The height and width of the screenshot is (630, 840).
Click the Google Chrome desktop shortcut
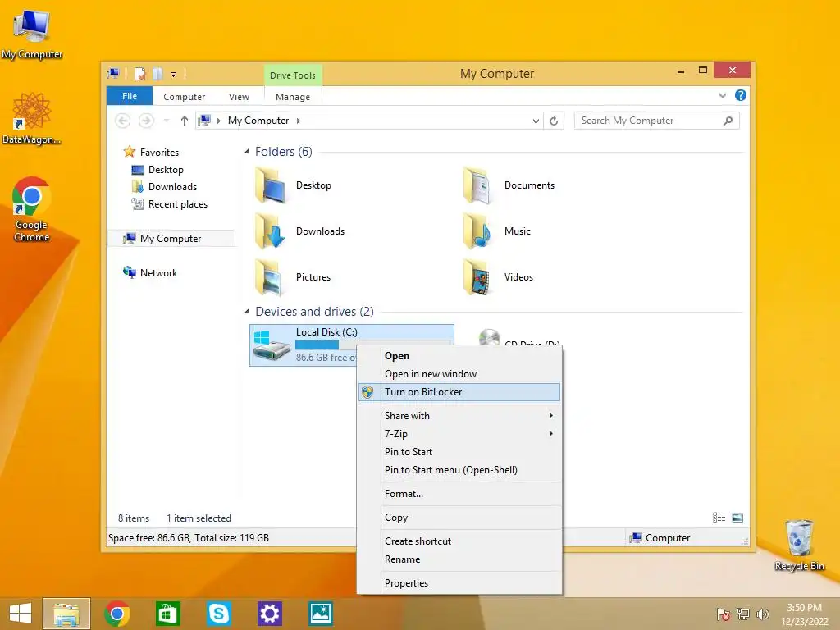click(x=32, y=209)
